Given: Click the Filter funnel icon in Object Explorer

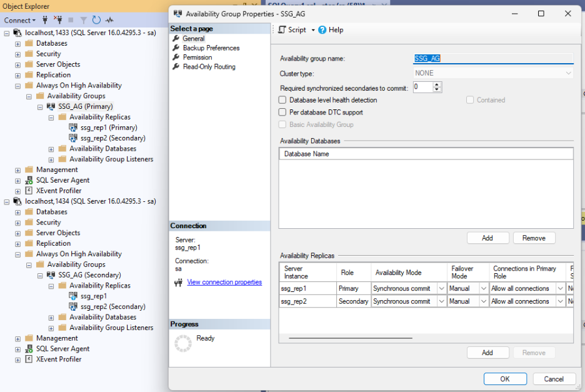Looking at the screenshot, I should point(84,20).
